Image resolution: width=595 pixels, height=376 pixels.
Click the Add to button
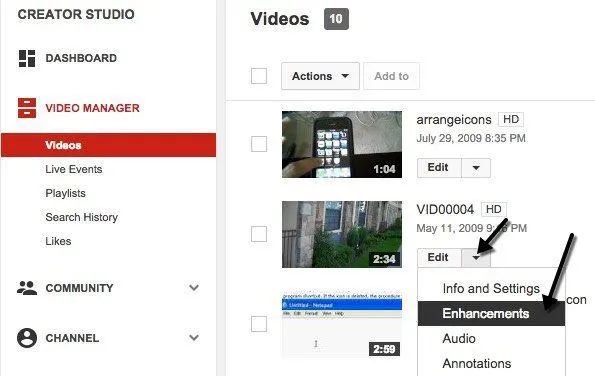click(391, 76)
